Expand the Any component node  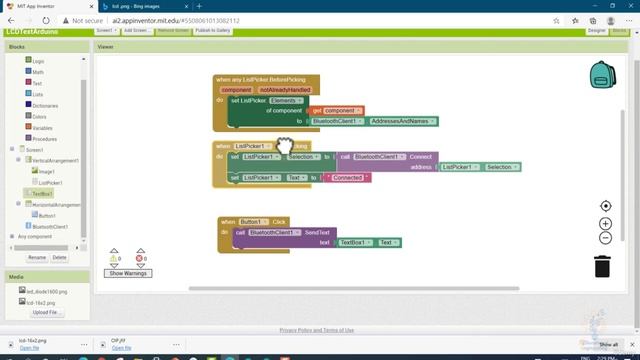(12, 236)
